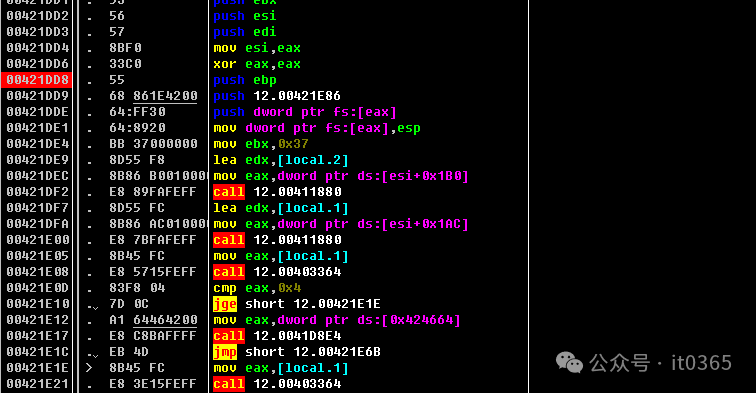Select the cmp eax,0x4 instruction

pos(257,288)
